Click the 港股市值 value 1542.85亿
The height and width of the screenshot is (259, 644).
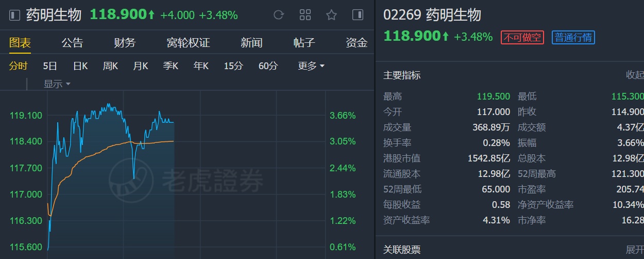pos(489,158)
